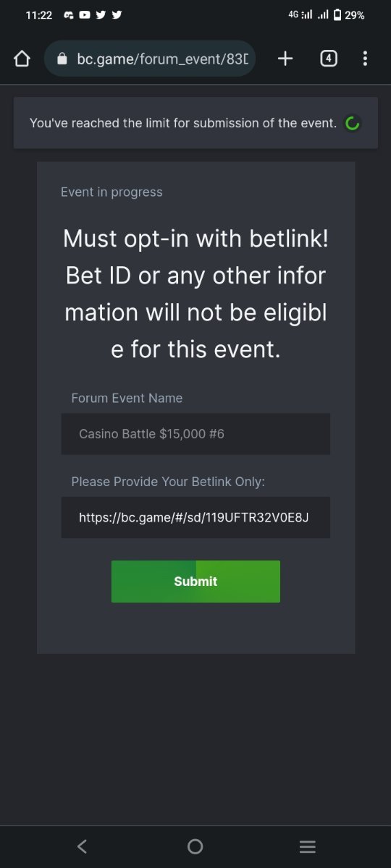The height and width of the screenshot is (868, 391).
Task: Click the green Submit button
Action: pyautogui.click(x=195, y=582)
